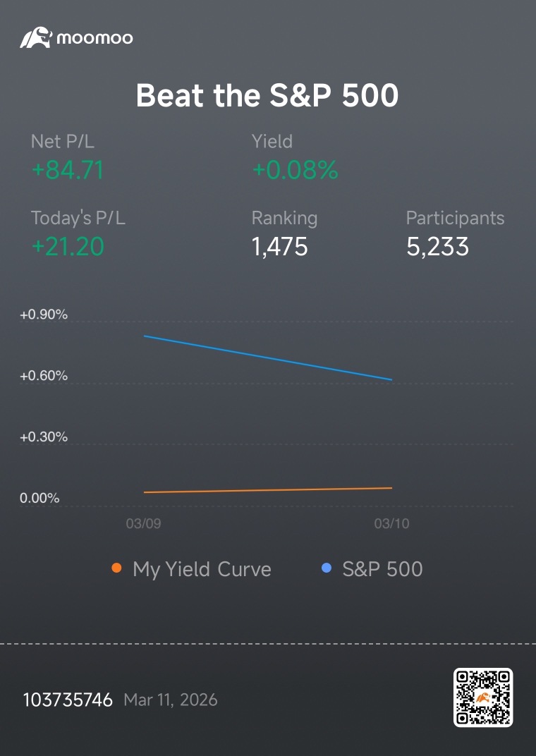Image resolution: width=536 pixels, height=756 pixels.
Task: Toggle the My Yield Curve legend label
Action: (202, 569)
